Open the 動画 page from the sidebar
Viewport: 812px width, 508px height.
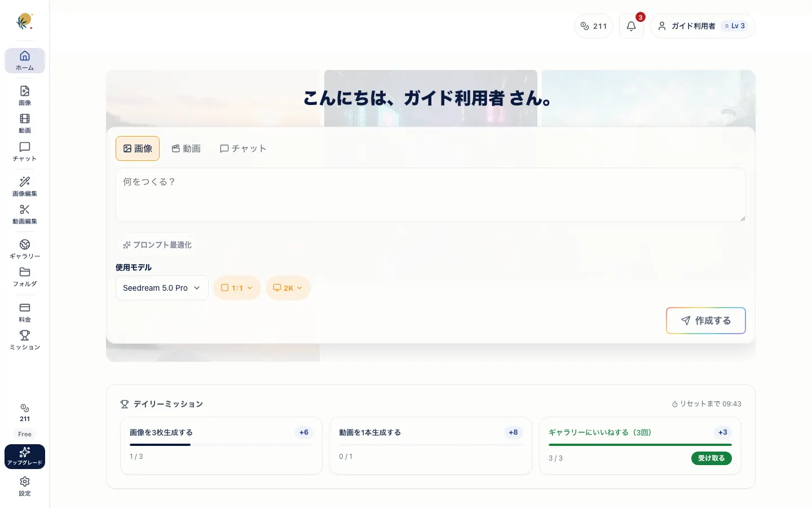click(25, 124)
